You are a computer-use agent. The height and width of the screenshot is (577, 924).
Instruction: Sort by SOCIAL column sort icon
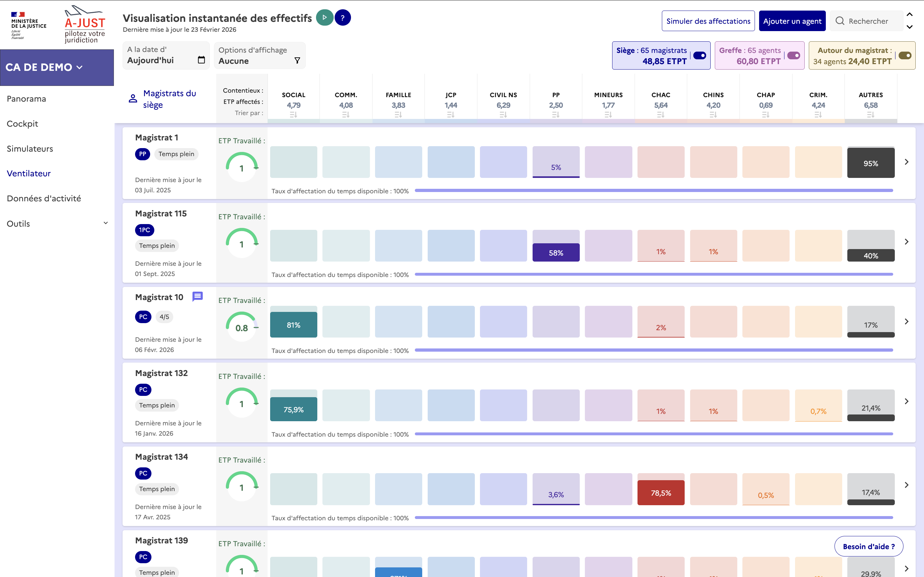pos(293,114)
